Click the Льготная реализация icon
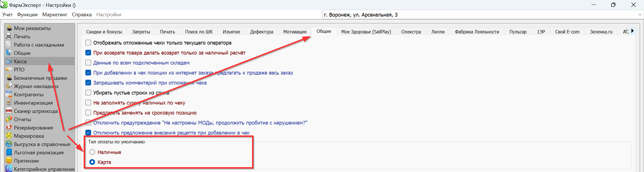This screenshot has height=172, width=644. (9, 152)
